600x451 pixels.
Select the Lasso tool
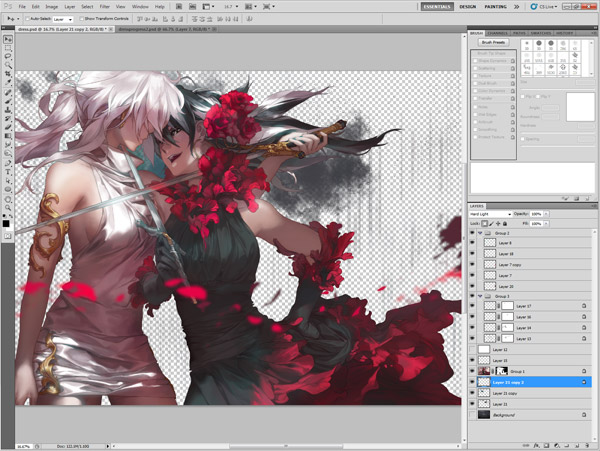pos(8,57)
